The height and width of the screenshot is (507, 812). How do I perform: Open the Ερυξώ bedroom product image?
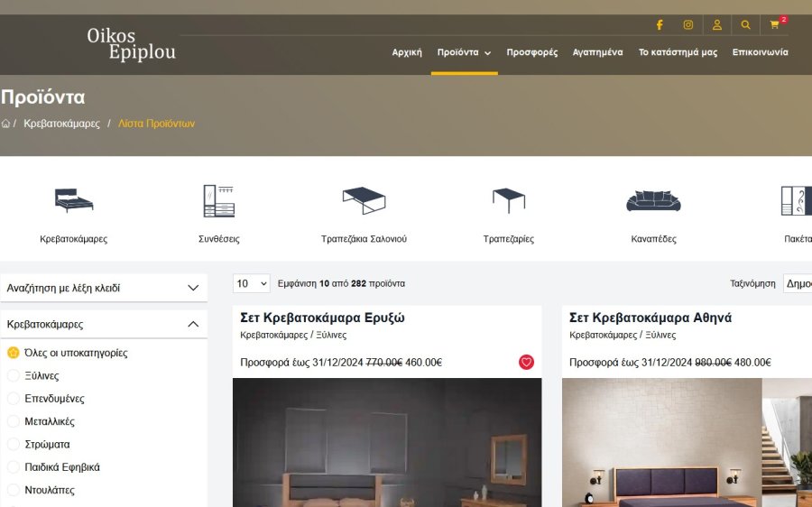[x=387, y=442]
